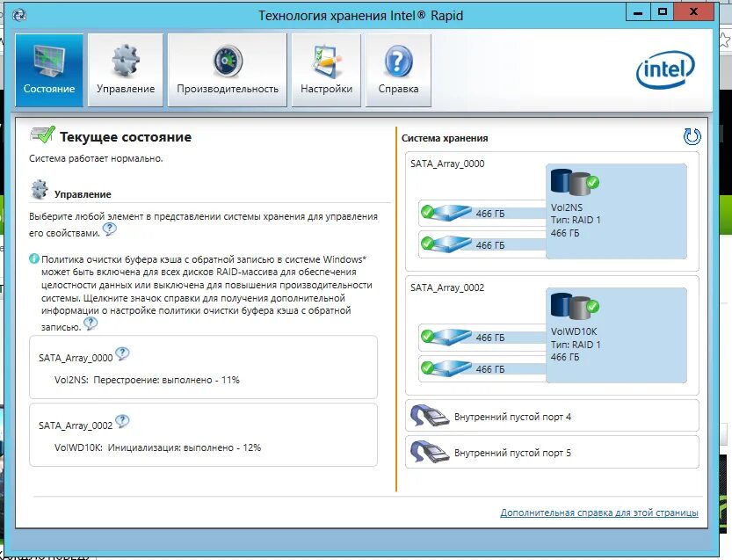Switch to the Управление tab
The height and width of the screenshot is (560, 732).
126,70
